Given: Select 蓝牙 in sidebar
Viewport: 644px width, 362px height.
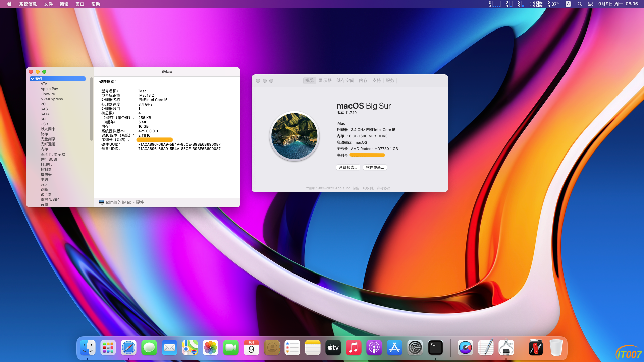Looking at the screenshot, I should click(44, 184).
